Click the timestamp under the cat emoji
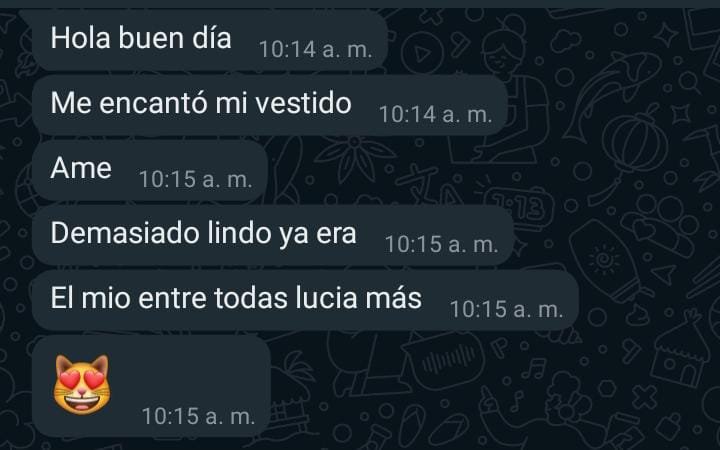 pos(198,416)
